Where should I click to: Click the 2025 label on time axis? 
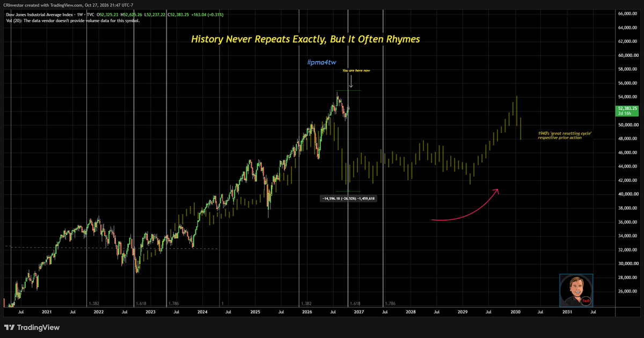[x=255, y=311]
